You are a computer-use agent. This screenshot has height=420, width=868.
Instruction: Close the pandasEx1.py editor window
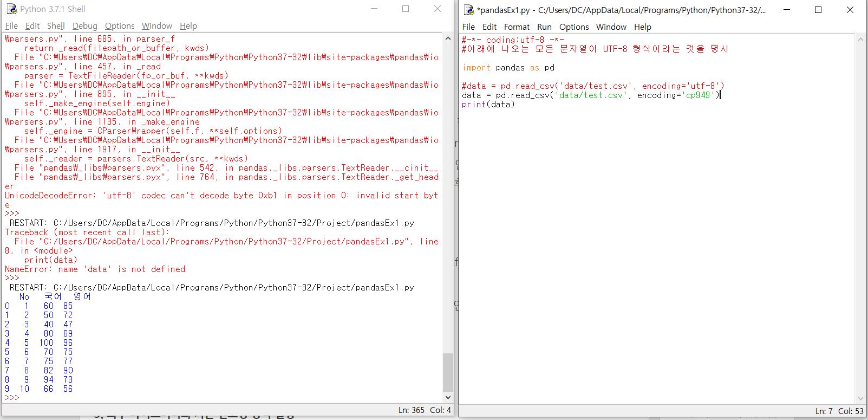coord(850,10)
